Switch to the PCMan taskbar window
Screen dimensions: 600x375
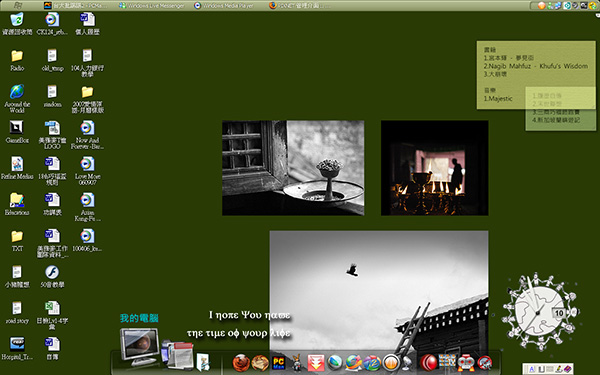(76, 5)
